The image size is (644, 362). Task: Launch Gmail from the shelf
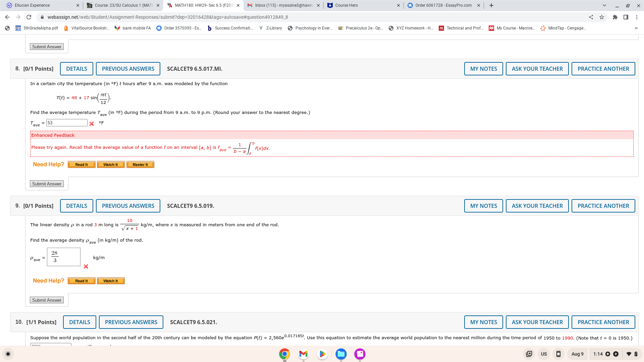[303, 354]
